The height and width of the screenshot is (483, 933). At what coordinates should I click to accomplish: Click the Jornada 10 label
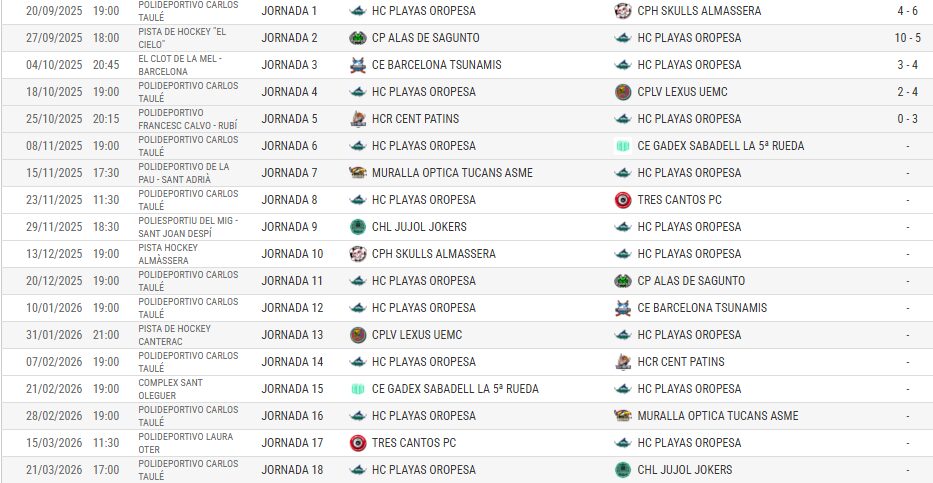[292, 254]
